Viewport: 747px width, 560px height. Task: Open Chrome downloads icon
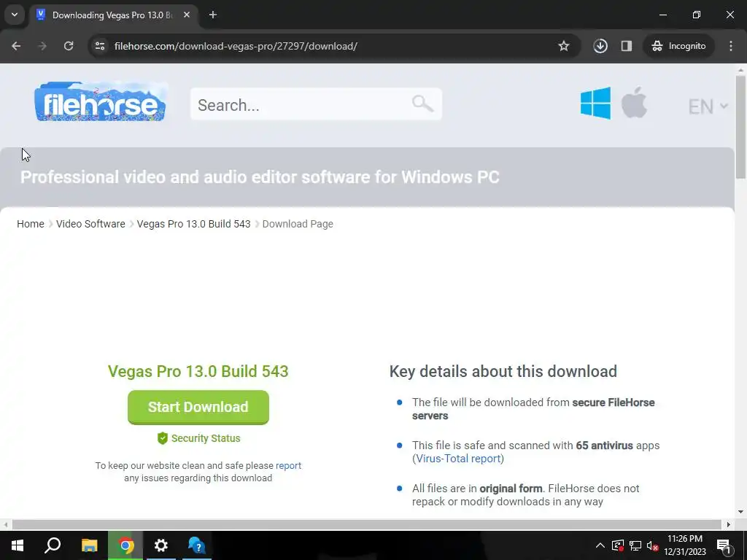click(x=600, y=46)
